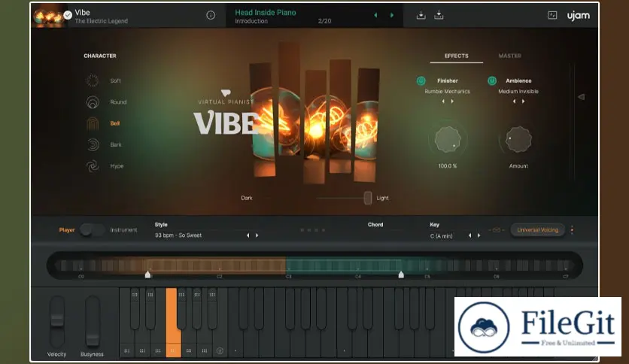This screenshot has width=629, height=364.
Task: Open the Medium Invisible ambience list
Action: 518,92
